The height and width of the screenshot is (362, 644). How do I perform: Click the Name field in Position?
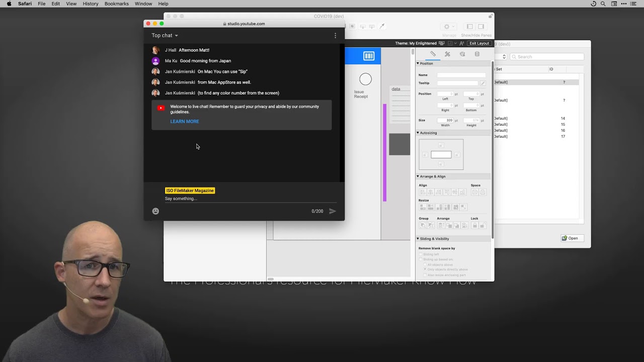(461, 75)
